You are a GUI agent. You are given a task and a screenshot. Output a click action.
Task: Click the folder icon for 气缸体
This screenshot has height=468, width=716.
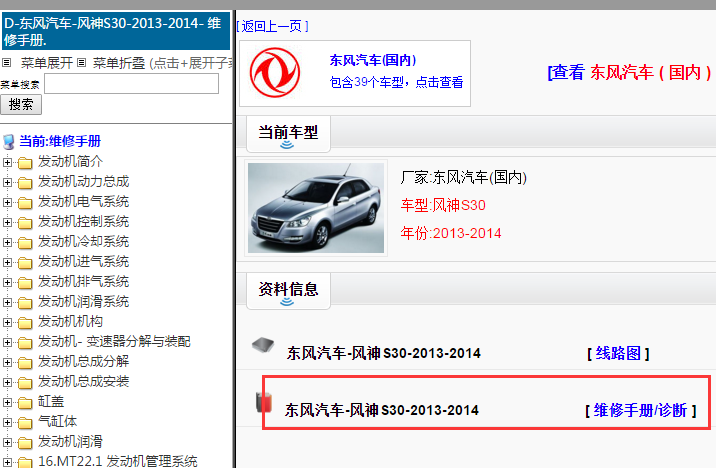pos(25,423)
